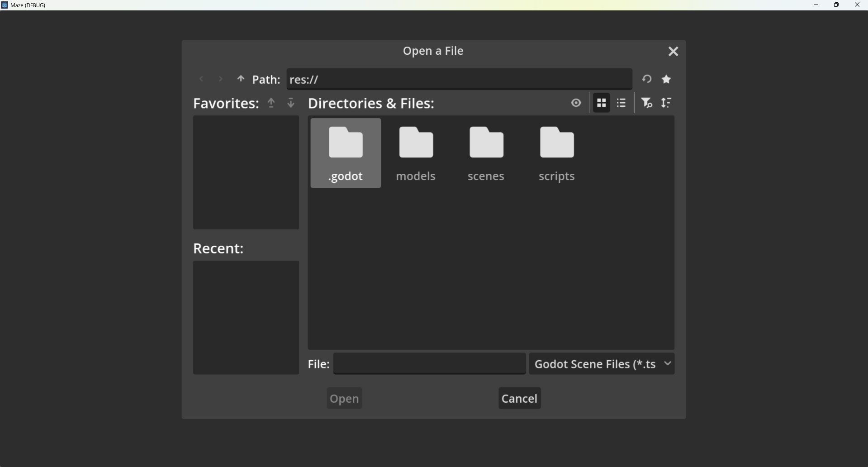
Task: Switch to thumbnail grid view
Action: [x=602, y=103]
